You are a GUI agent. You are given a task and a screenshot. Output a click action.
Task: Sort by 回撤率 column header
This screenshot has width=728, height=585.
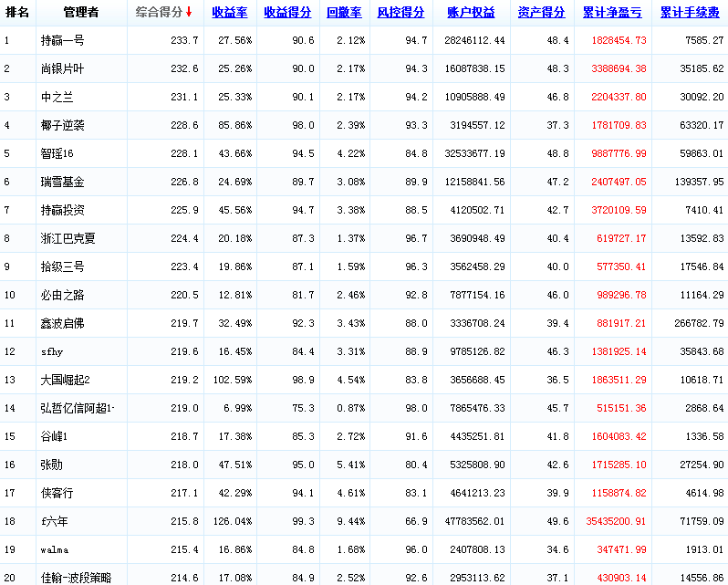click(x=344, y=13)
